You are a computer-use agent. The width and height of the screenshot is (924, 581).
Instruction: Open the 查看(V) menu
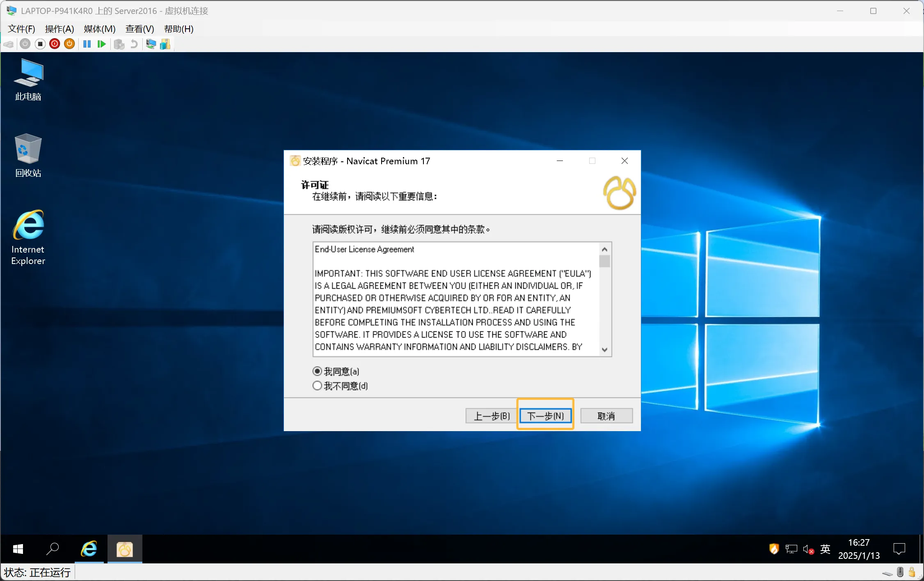coord(140,29)
